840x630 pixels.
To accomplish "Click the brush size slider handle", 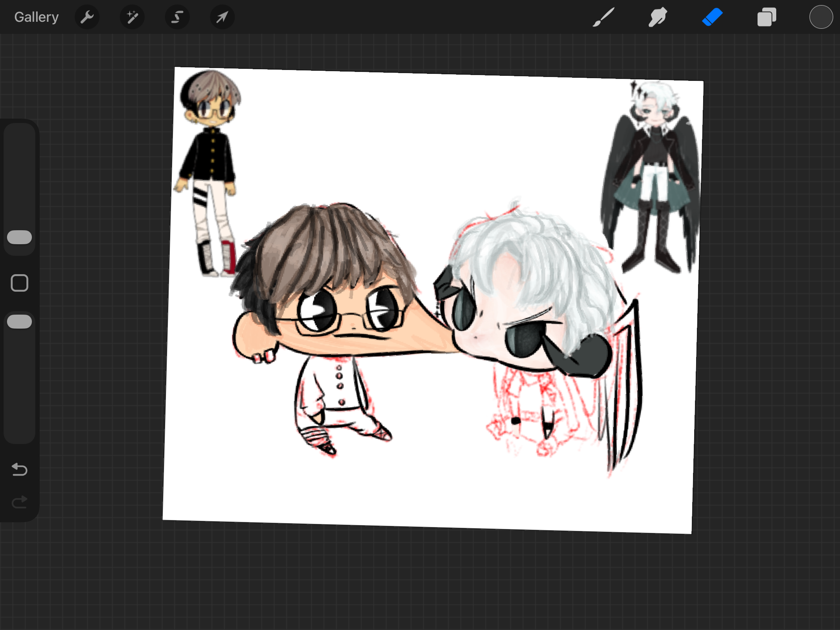I will [x=19, y=237].
